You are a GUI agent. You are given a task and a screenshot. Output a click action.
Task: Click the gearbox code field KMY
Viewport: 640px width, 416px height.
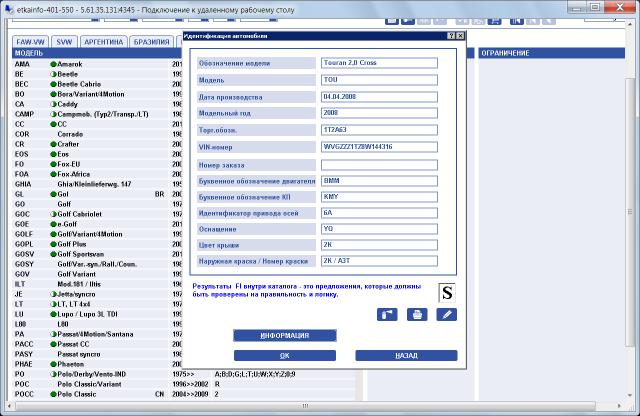(379, 197)
